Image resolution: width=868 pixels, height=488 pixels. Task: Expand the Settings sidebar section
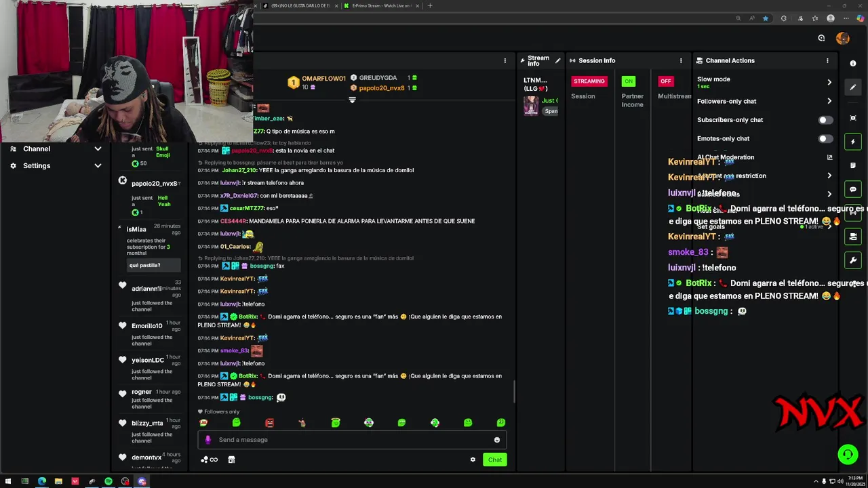pyautogui.click(x=98, y=165)
